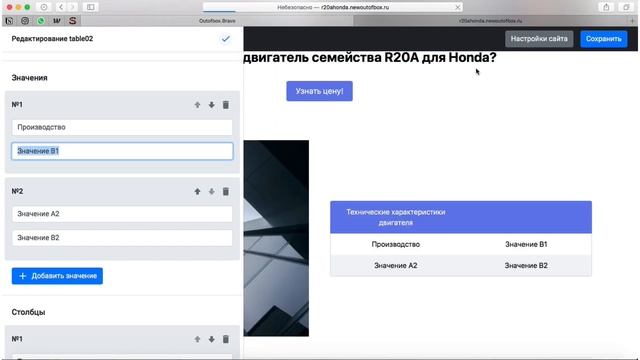Click the Сохранить button
This screenshot has width=640, height=360.
point(604,39)
